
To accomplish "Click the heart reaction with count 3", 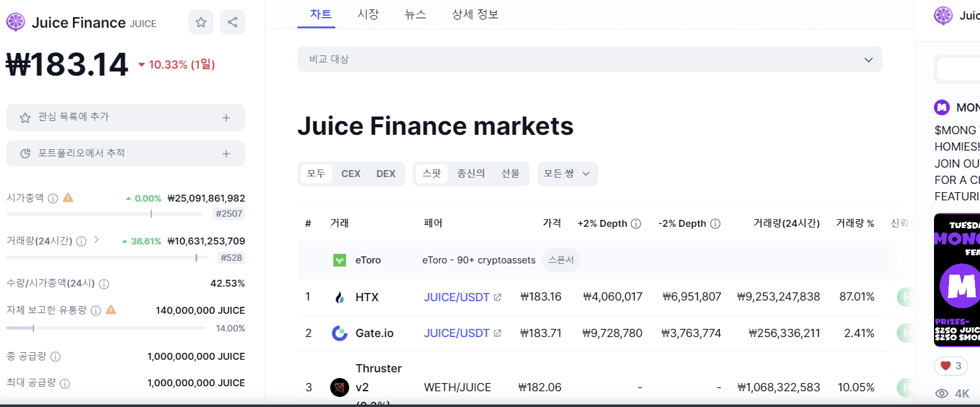I will pos(950,365).
